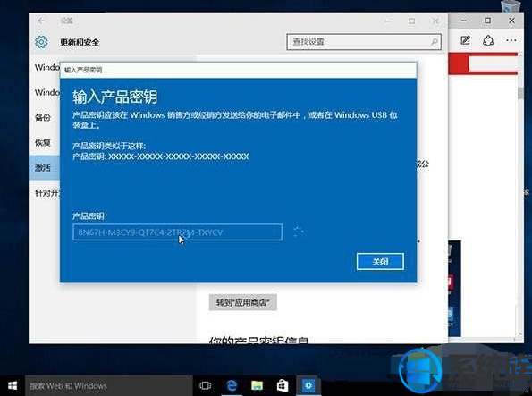Click the 转到"应用商店" button
The image size is (532, 396).
(242, 302)
